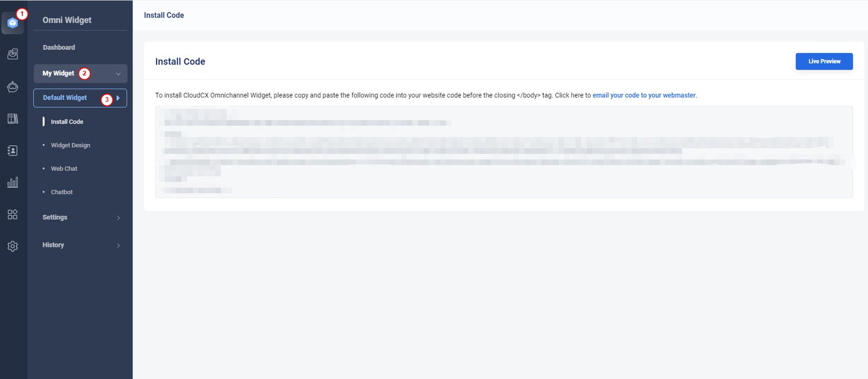Click the Live Preview button
The height and width of the screenshot is (379, 868).
(824, 61)
